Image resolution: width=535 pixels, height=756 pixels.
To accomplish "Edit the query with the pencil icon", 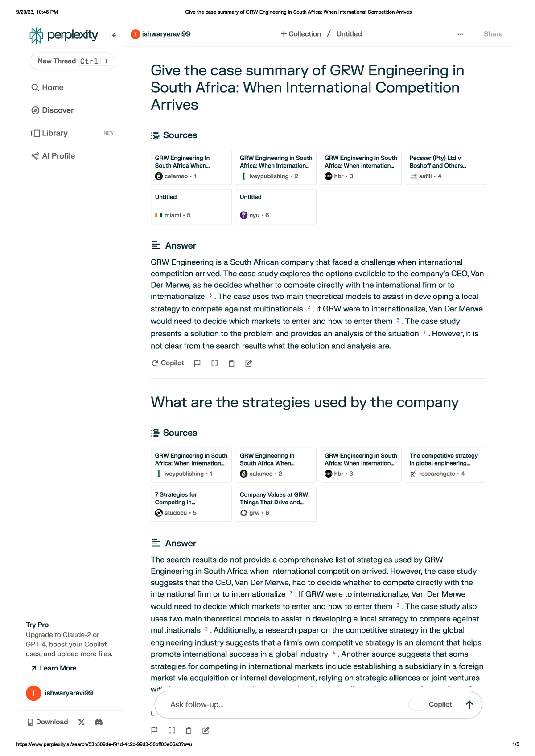I will pyautogui.click(x=248, y=363).
